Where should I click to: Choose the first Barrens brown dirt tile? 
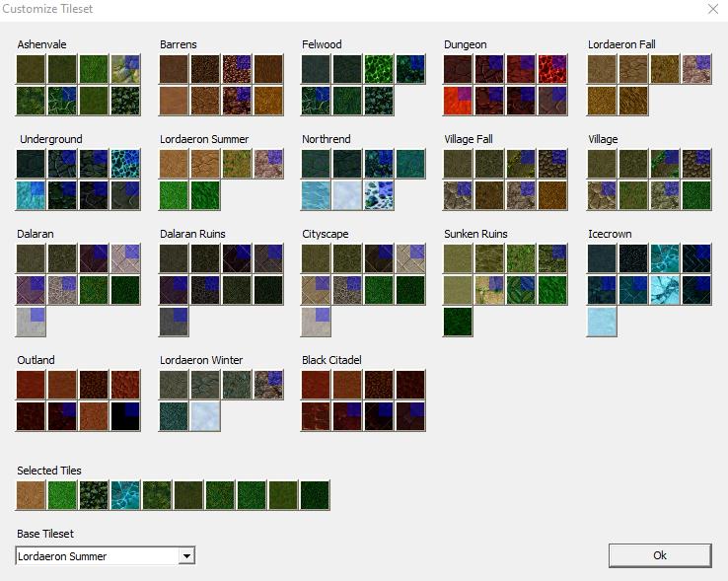coord(174,69)
